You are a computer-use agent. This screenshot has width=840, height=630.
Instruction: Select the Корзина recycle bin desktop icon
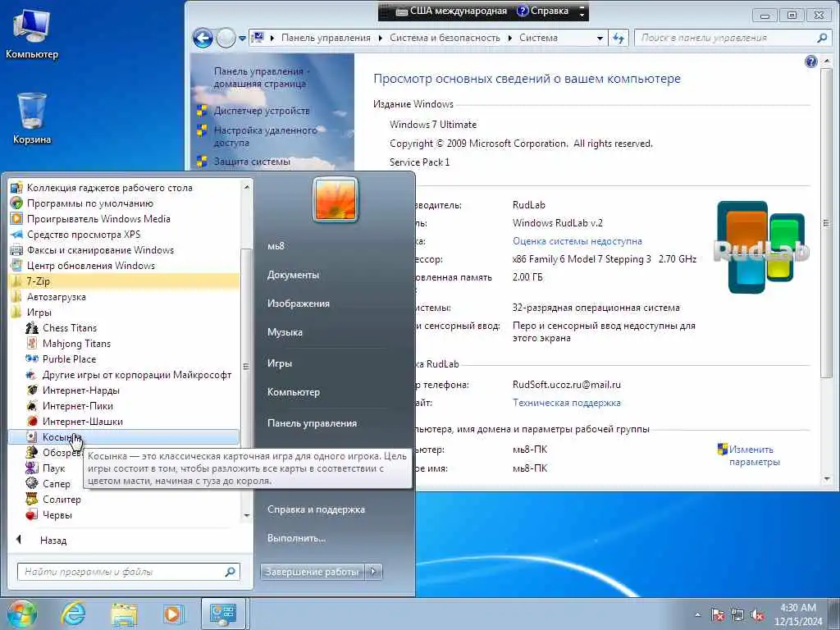point(32,118)
